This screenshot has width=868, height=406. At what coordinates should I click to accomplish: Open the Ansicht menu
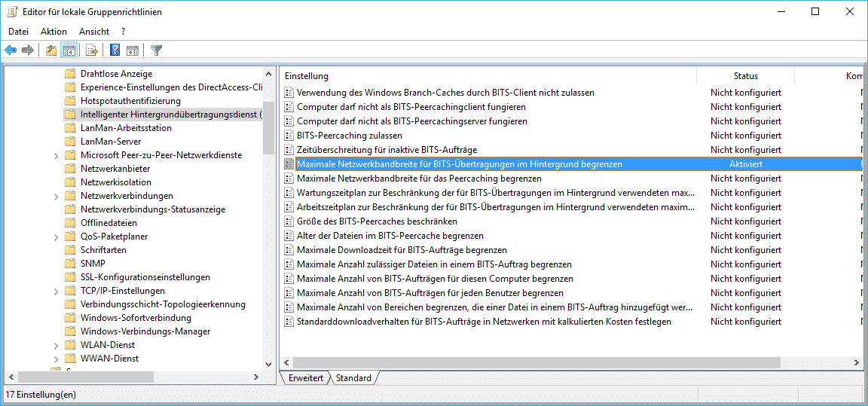coord(94,32)
